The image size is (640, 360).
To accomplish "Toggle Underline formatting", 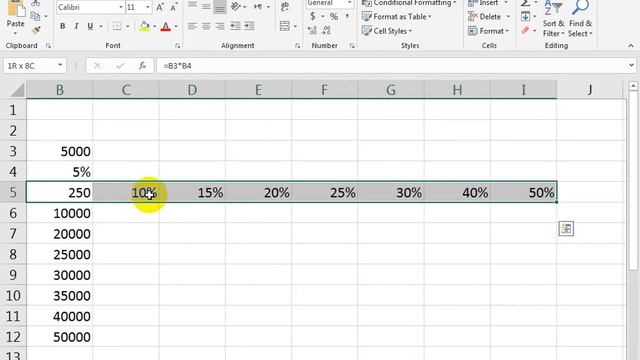I will click(90, 27).
